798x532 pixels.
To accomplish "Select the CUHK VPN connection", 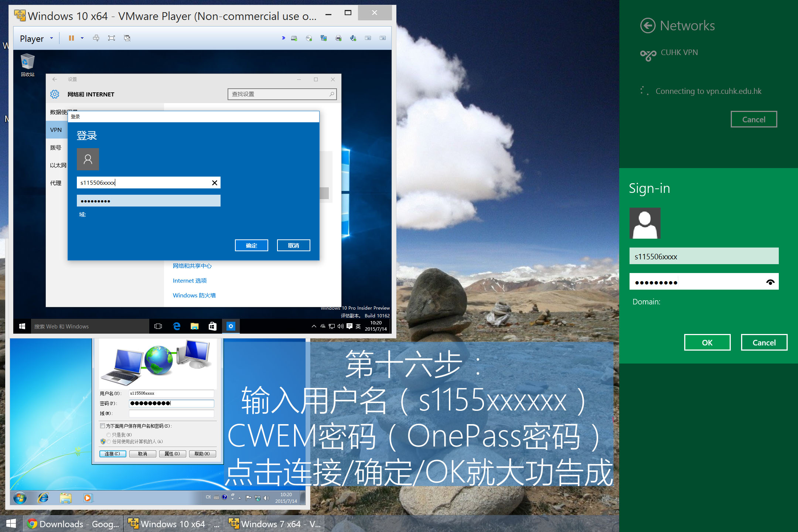I will (669, 54).
